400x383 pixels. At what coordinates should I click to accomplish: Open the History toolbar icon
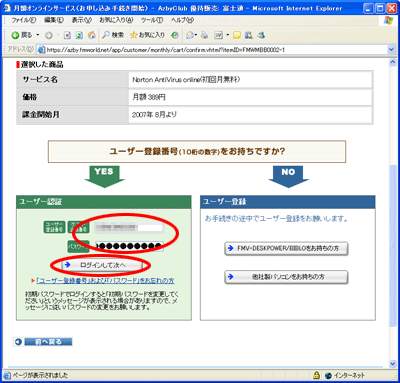tap(175, 35)
